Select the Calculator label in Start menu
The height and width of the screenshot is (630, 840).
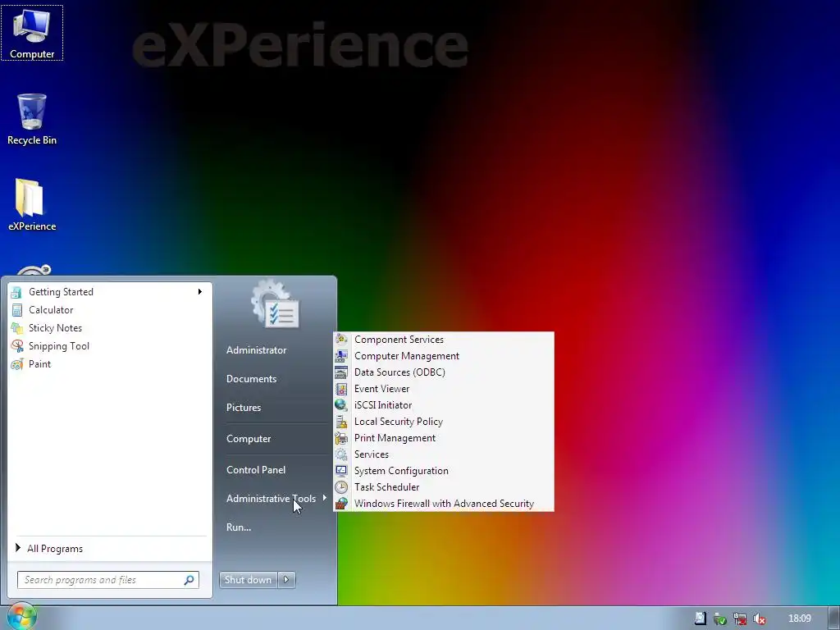point(51,310)
